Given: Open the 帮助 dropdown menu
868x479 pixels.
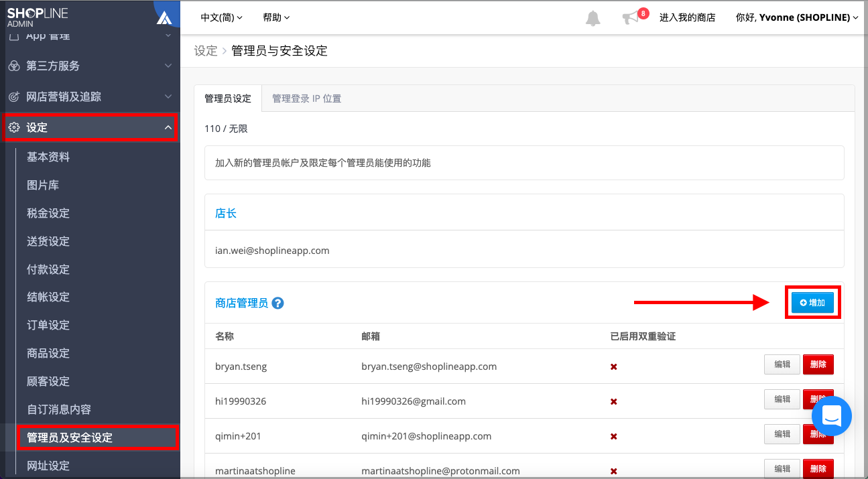Looking at the screenshot, I should click(276, 17).
